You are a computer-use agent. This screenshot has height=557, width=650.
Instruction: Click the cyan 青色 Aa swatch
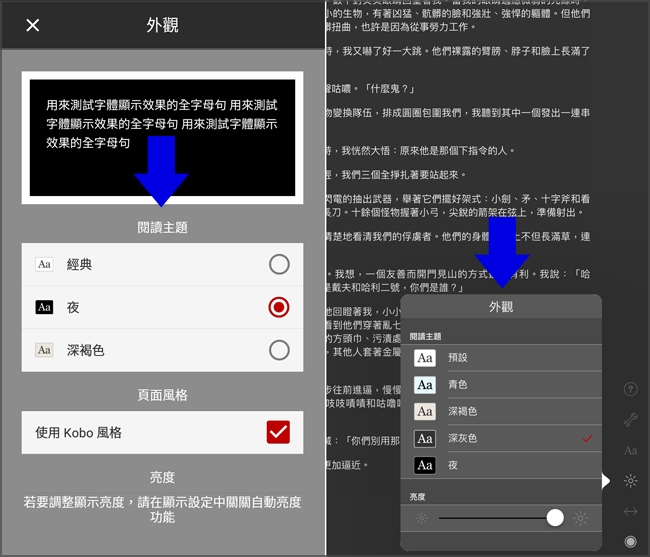425,385
